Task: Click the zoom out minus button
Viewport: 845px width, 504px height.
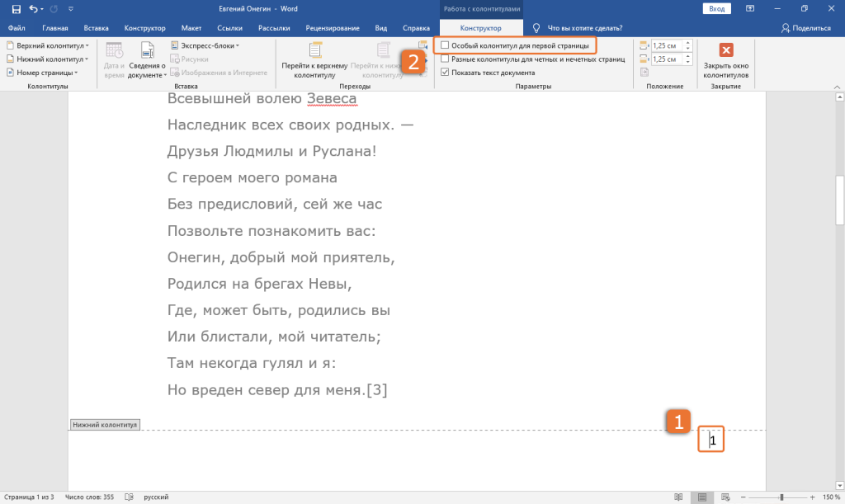Action: point(744,497)
